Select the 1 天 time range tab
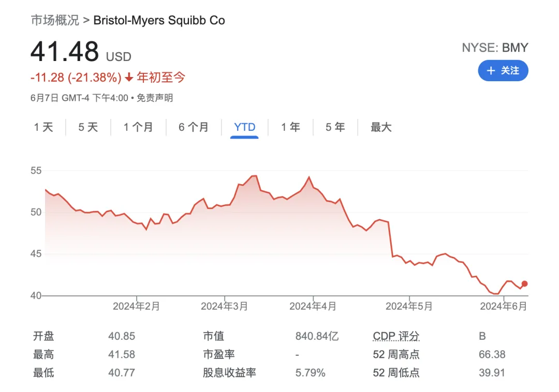This screenshot has width=559, height=392. tap(44, 127)
